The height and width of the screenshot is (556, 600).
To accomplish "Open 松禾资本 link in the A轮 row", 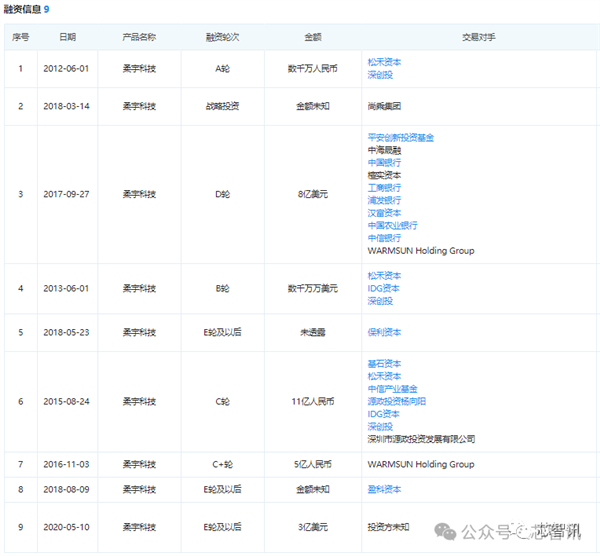I will [384, 62].
